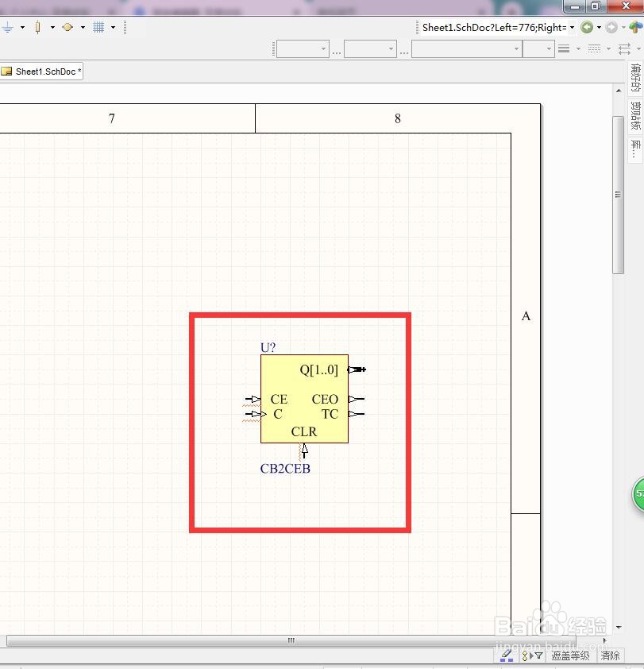Click the Q[1..0] output bus pin
This screenshot has height=669, width=644.
[357, 369]
